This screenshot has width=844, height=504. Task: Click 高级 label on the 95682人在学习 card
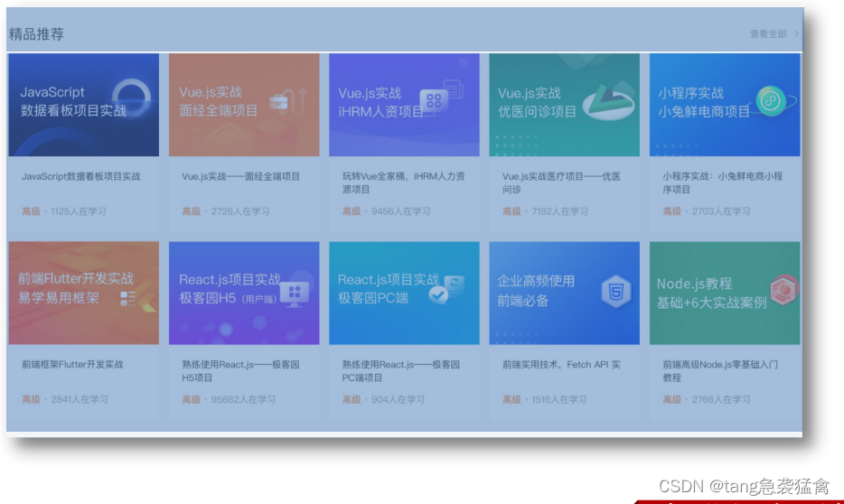[191, 399]
